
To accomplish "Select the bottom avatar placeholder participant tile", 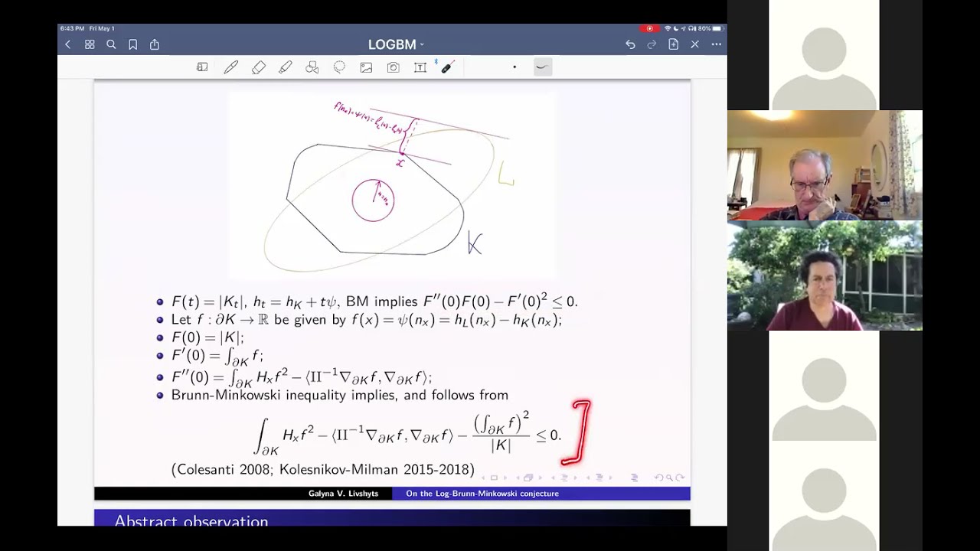I will (x=824, y=496).
